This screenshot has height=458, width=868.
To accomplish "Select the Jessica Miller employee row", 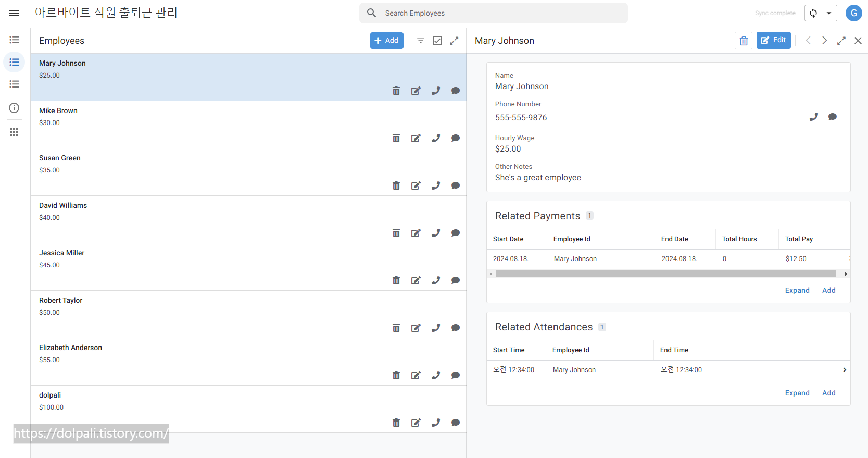I will tap(248, 267).
